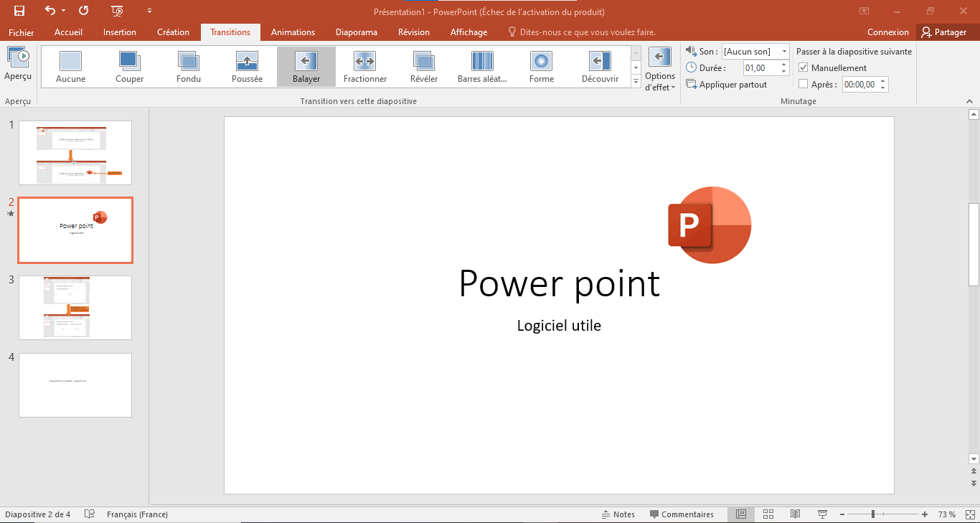Click the Français (France) language indicator
The width and height of the screenshot is (980, 523).
(137, 514)
